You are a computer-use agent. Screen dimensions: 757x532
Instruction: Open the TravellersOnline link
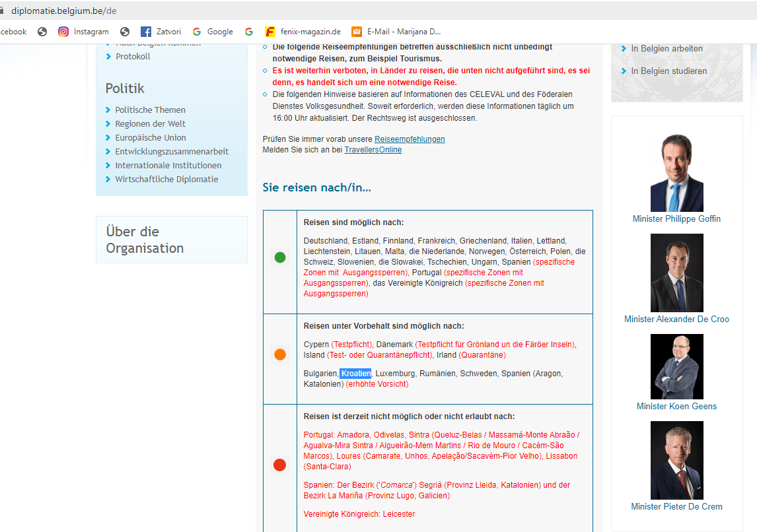(373, 150)
